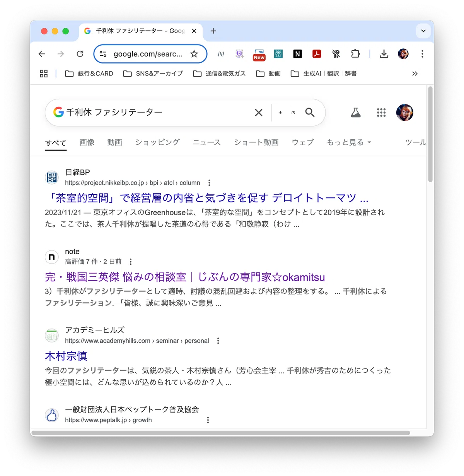Viewport: 464px width, 476px height.
Task: Clear the search query with X
Action: pyautogui.click(x=259, y=113)
